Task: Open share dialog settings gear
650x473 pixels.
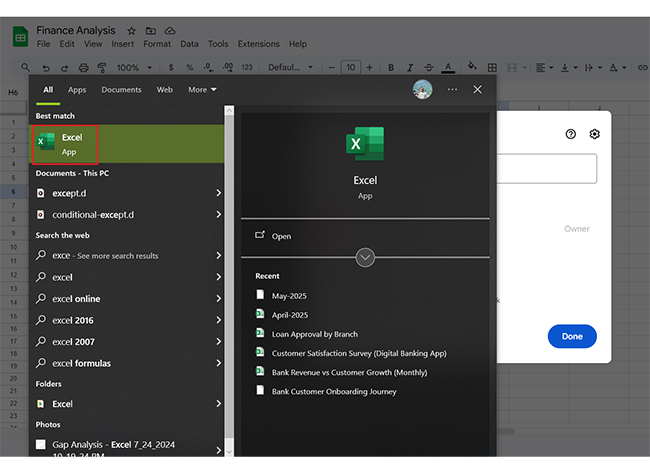Action: (x=594, y=134)
